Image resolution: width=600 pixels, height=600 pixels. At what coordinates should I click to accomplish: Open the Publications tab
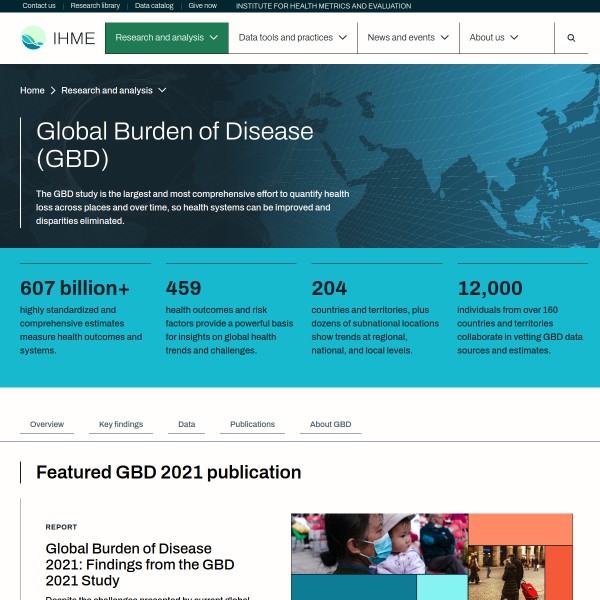point(252,424)
